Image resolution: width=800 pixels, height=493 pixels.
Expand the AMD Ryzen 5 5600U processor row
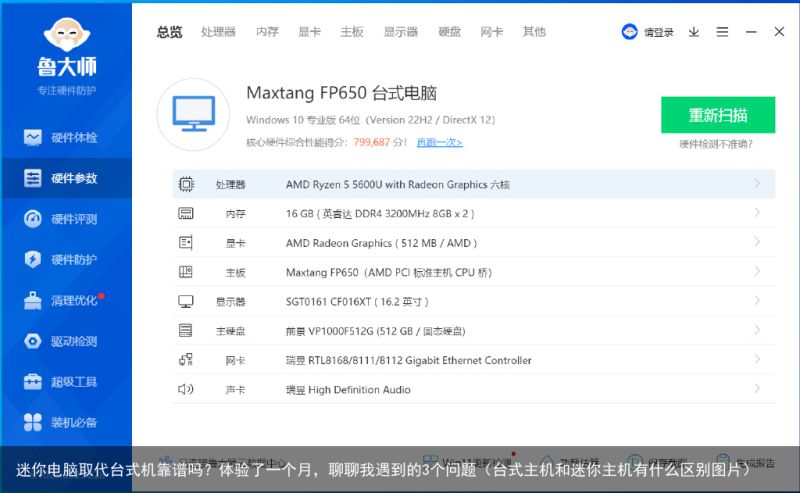[x=757, y=183]
